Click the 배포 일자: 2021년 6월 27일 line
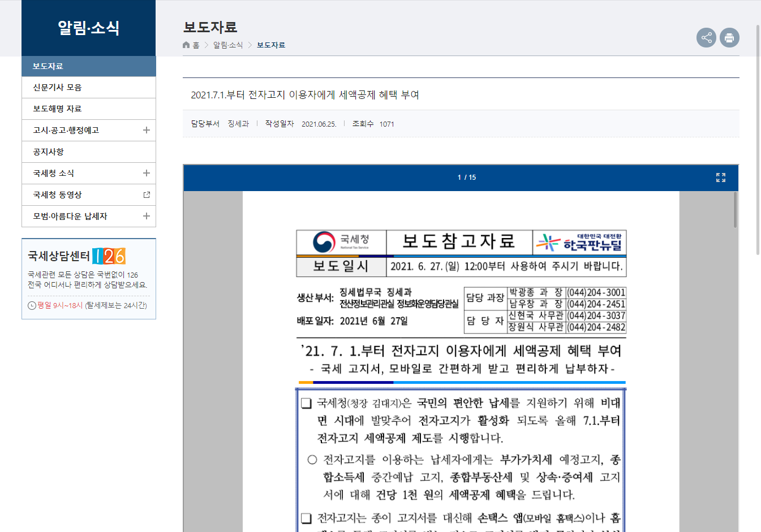The image size is (761, 532). coord(352,321)
